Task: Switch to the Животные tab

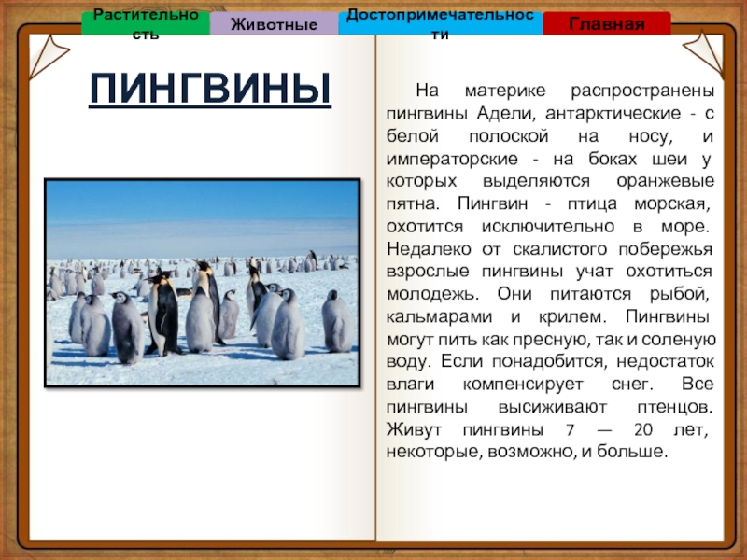Action: coord(274,24)
